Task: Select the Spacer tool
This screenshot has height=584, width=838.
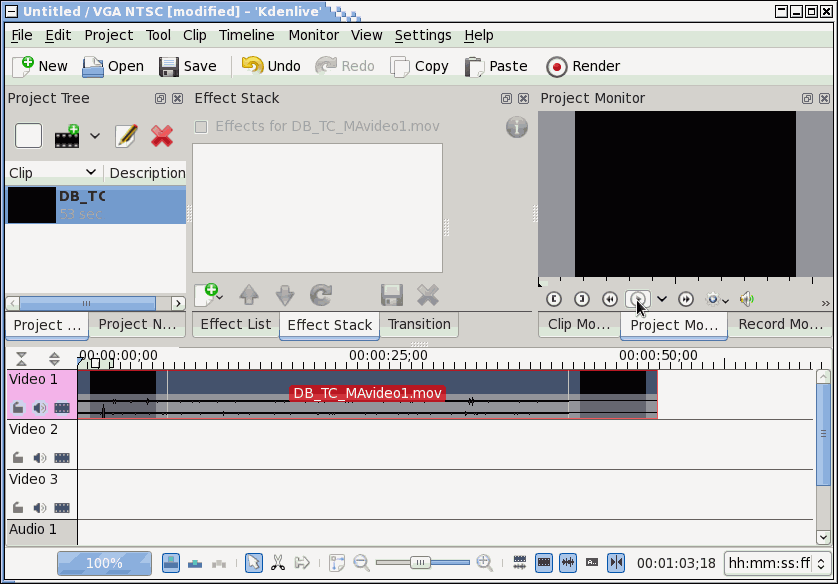Action: [302, 563]
